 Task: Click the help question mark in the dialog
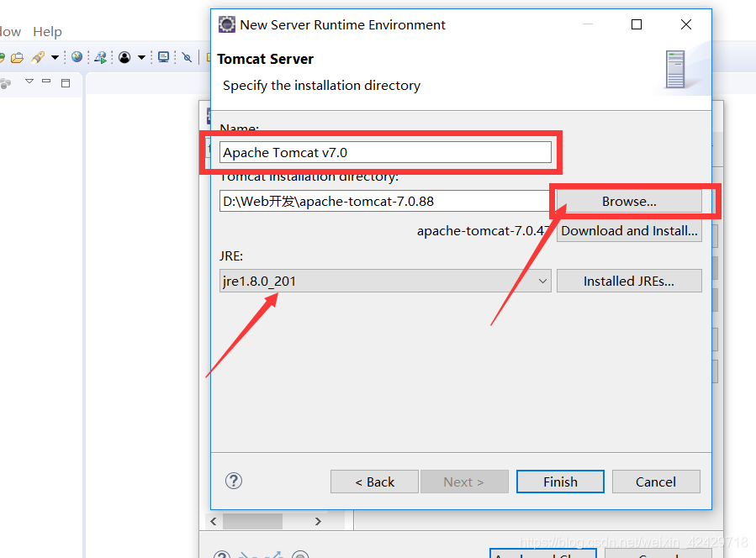(234, 481)
